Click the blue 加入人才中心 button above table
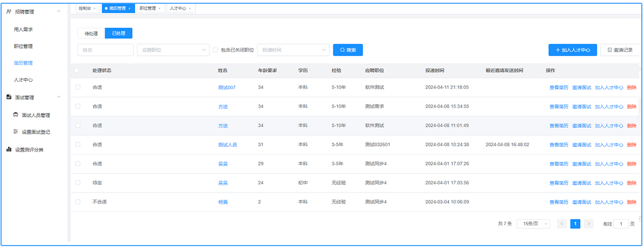Viewport: 644px width, 251px height. 573,50
